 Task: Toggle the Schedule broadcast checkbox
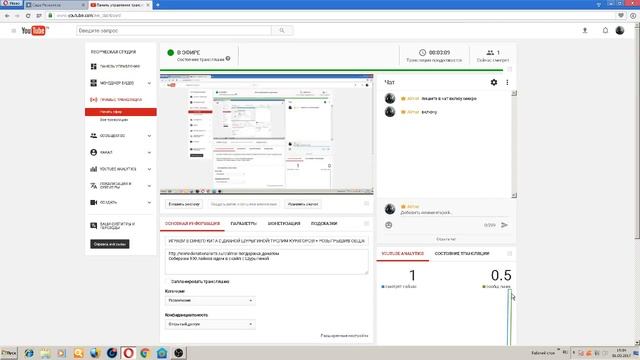pos(168,282)
